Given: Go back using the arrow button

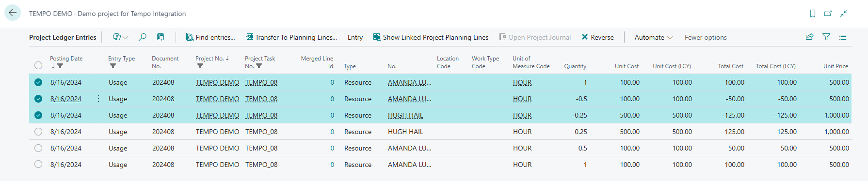Looking at the screenshot, I should [x=13, y=13].
